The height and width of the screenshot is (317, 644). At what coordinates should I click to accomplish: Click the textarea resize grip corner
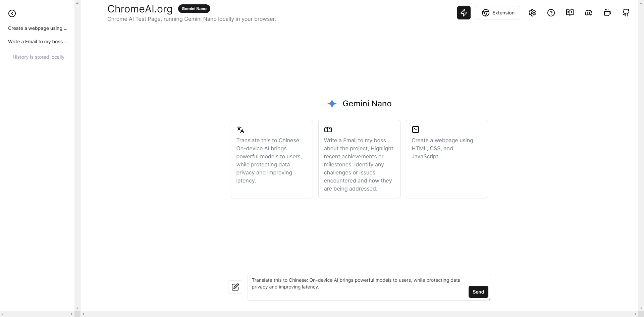[x=489, y=299]
